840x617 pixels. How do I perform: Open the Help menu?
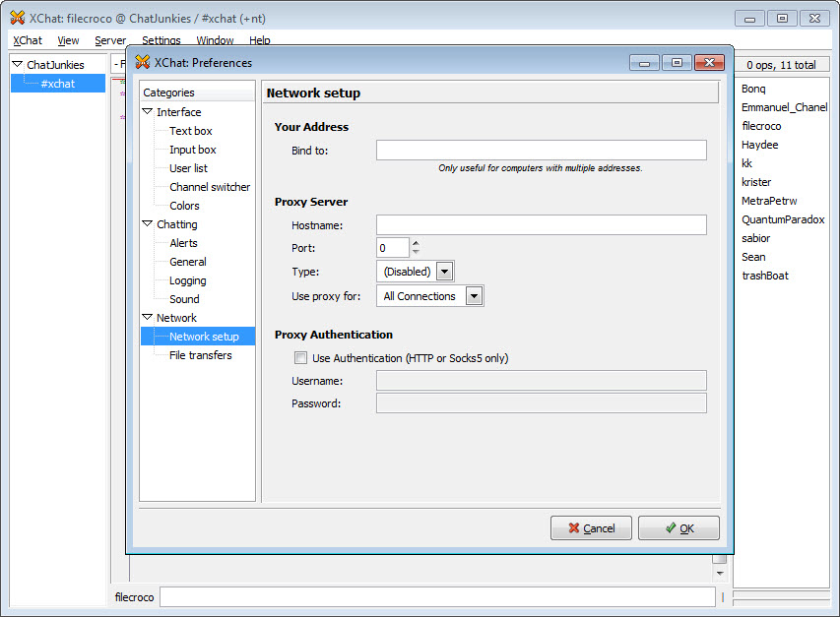coord(260,40)
